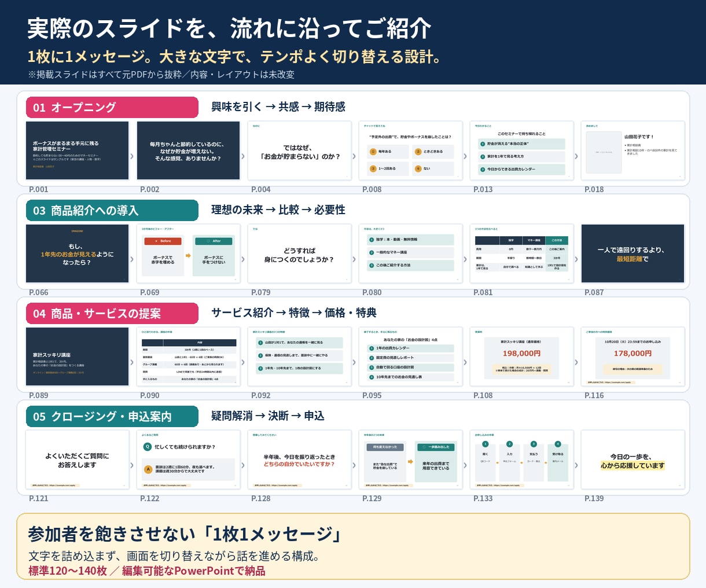Open the P.092 three features slide

[300, 357]
